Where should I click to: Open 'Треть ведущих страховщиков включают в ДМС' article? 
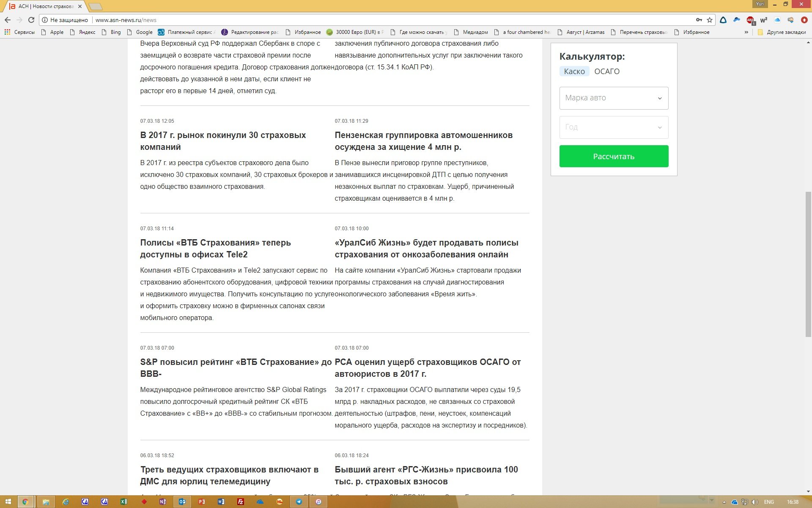coord(229,475)
